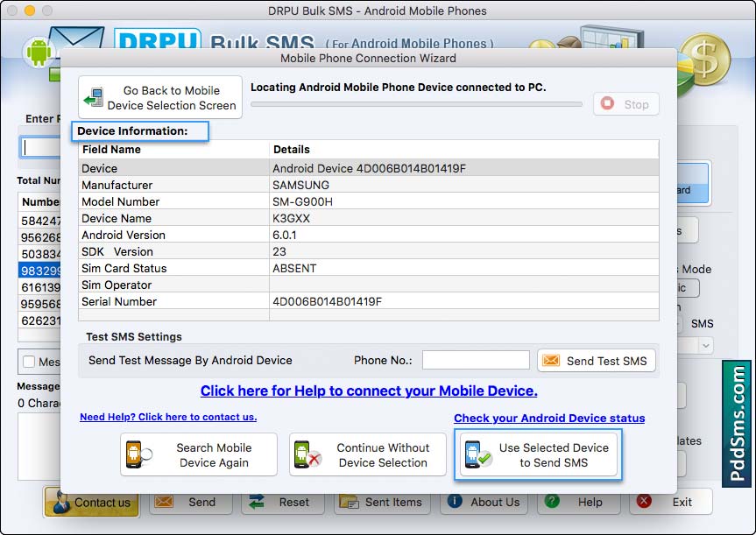Go back to Mobile Device Selection Screen
The width and height of the screenshot is (756, 535).
click(160, 97)
